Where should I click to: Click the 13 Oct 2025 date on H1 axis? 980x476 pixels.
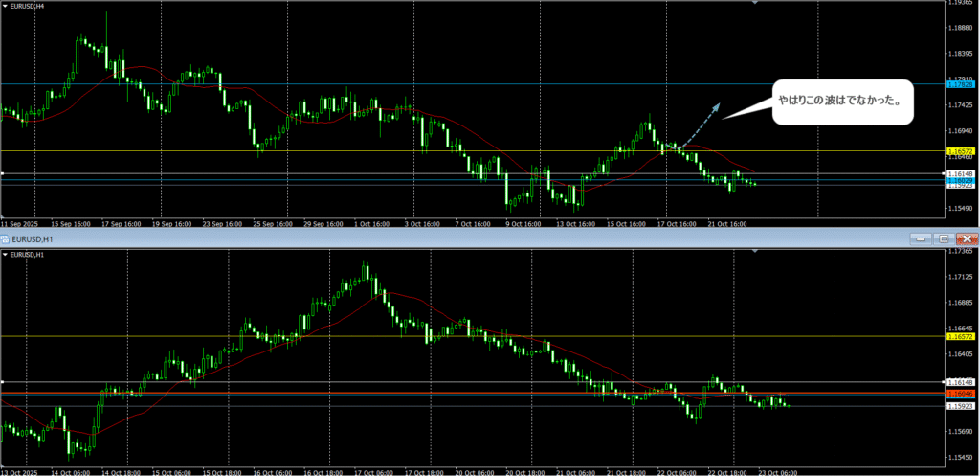click(19, 471)
